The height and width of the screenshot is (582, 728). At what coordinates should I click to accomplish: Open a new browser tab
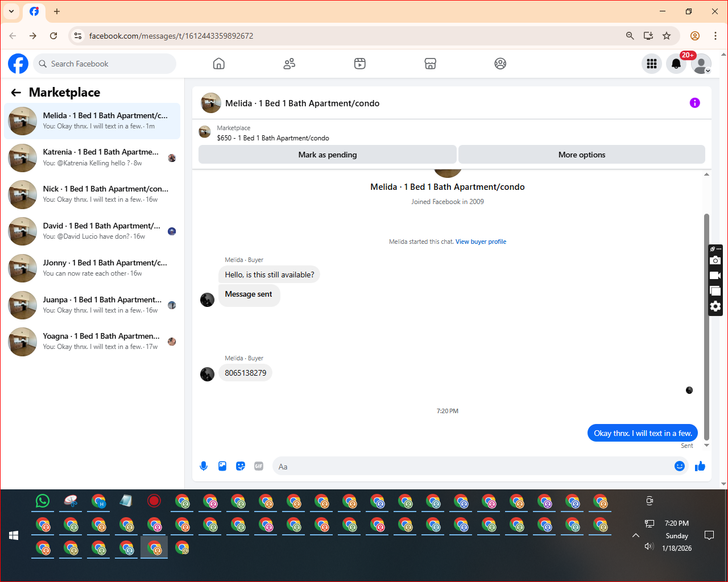(57, 11)
